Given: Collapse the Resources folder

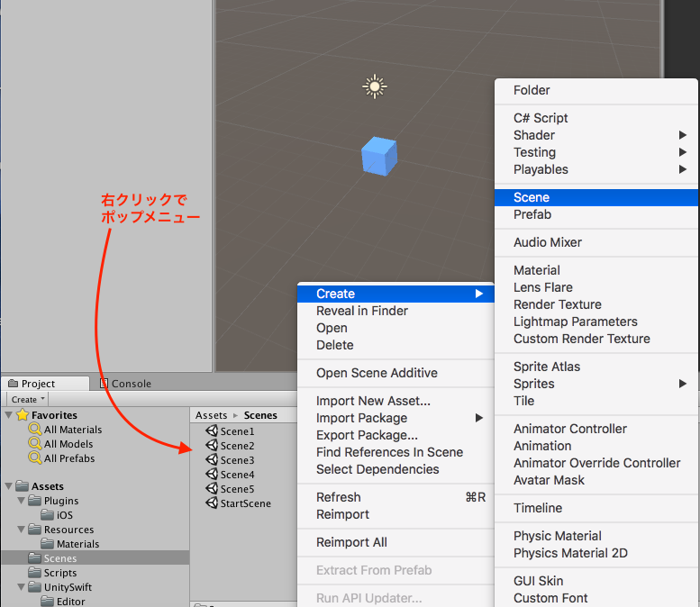Looking at the screenshot, I should click(x=21, y=530).
